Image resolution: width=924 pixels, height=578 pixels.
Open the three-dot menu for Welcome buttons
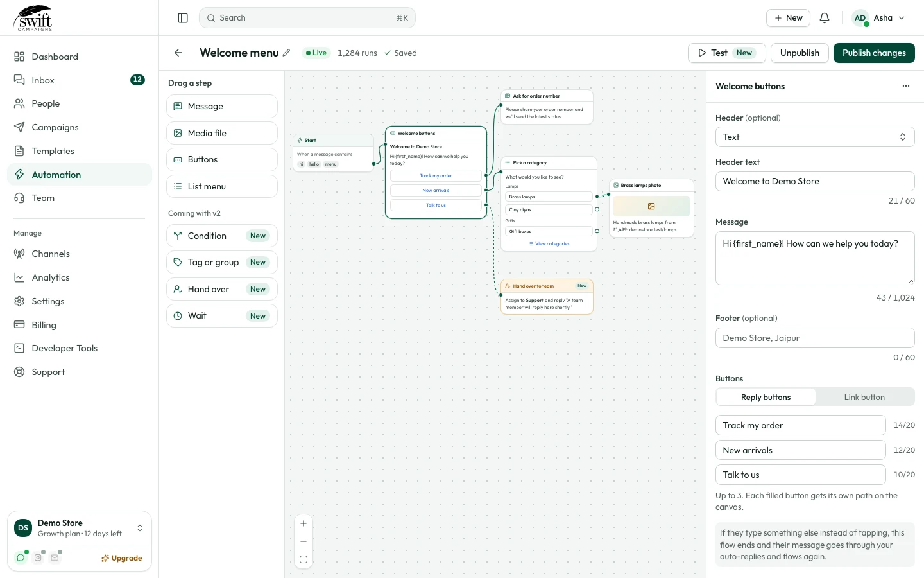click(905, 86)
